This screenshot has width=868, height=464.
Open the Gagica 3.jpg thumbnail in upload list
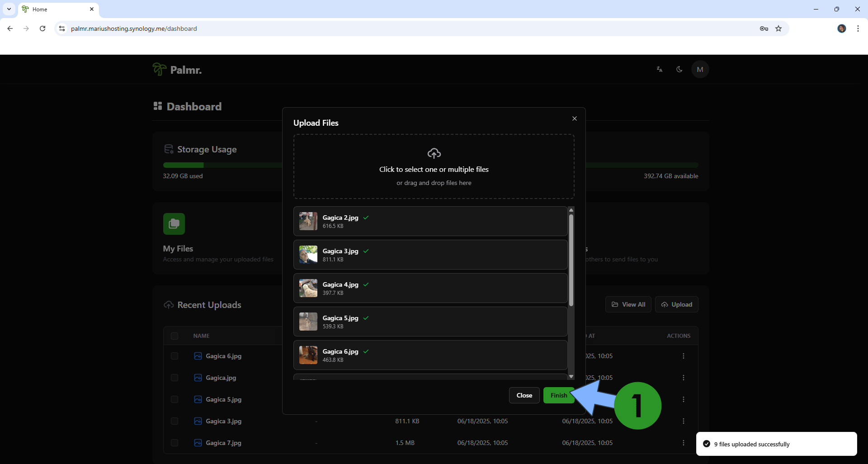[308, 255]
